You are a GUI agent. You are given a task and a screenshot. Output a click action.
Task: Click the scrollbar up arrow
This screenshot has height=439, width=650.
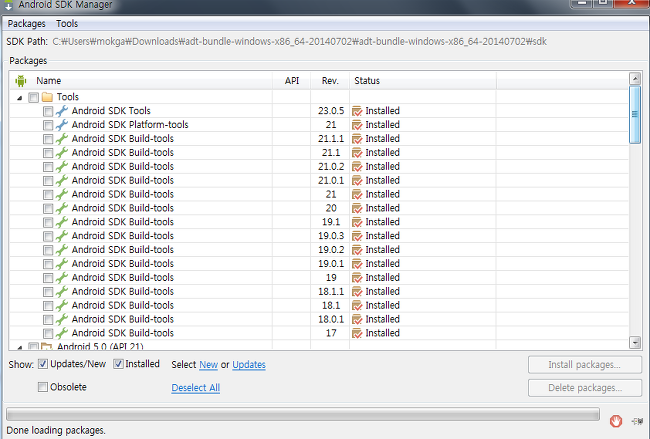[x=635, y=78]
